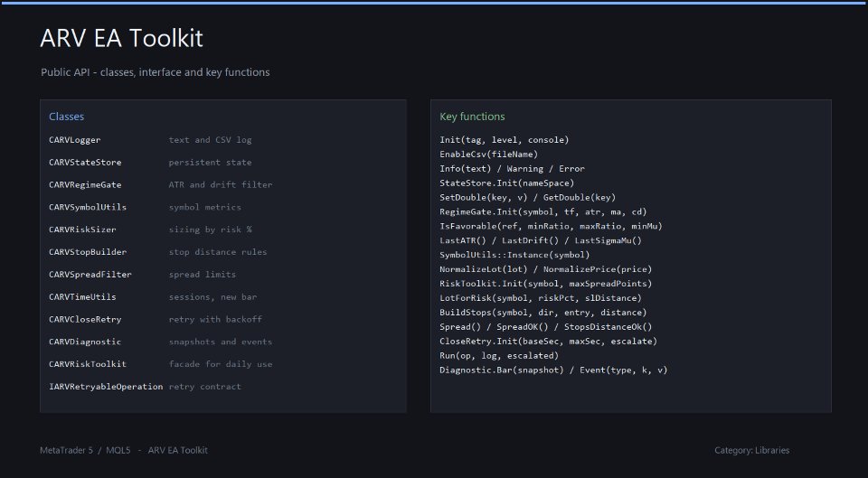Click the 'facade for daily use' description
The height and width of the screenshot is (478, 868).
(221, 364)
